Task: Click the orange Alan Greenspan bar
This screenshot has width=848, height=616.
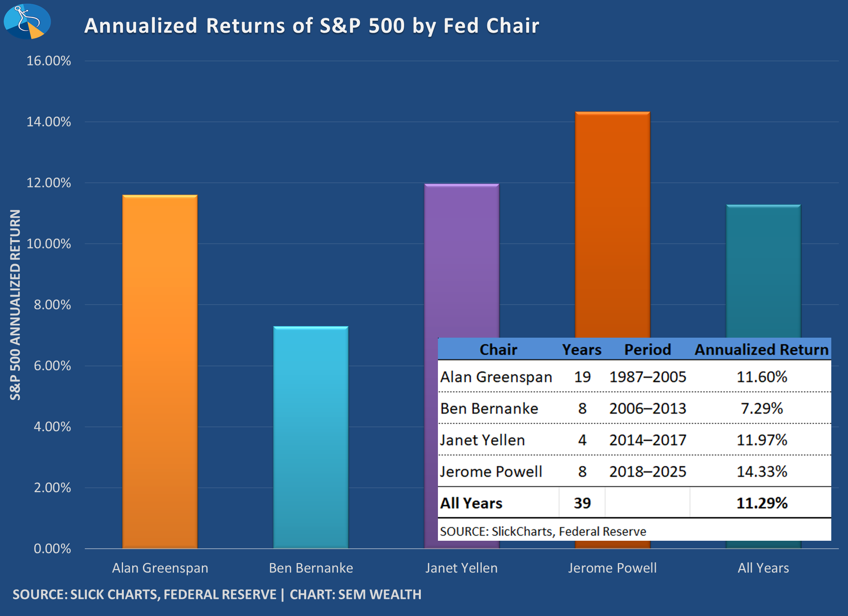Action: pyautogui.click(x=160, y=371)
